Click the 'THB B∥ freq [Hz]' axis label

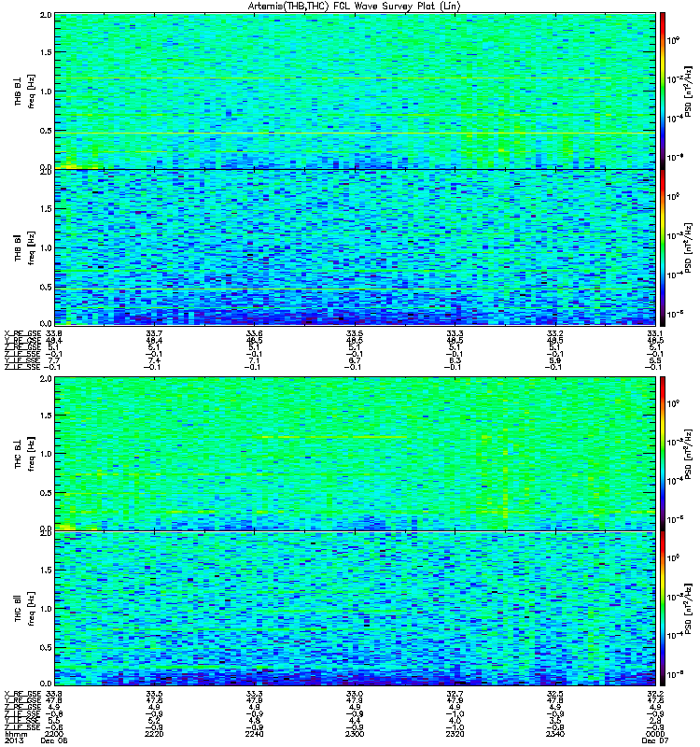[25, 247]
